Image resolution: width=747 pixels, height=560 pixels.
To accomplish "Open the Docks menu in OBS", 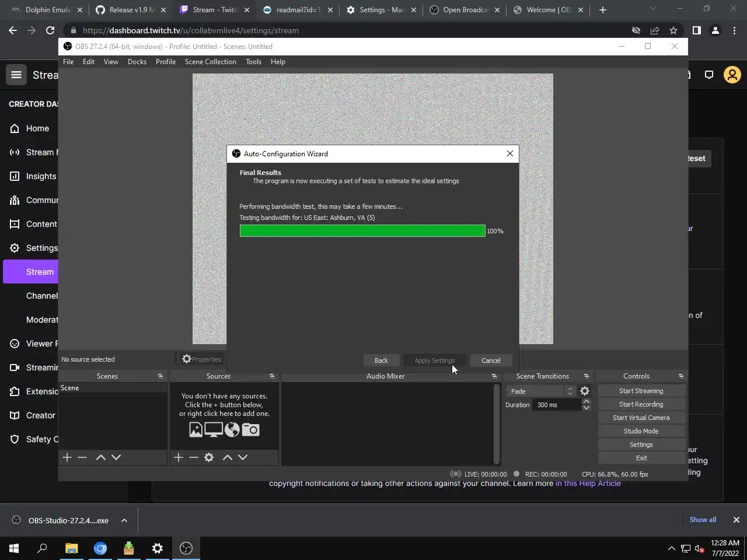I will click(x=137, y=62).
